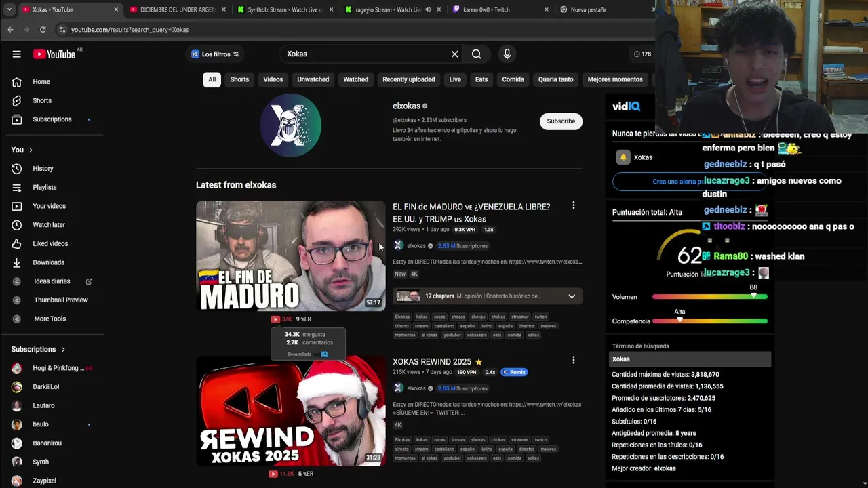Select the Recently uploaded filter chip

point(409,79)
